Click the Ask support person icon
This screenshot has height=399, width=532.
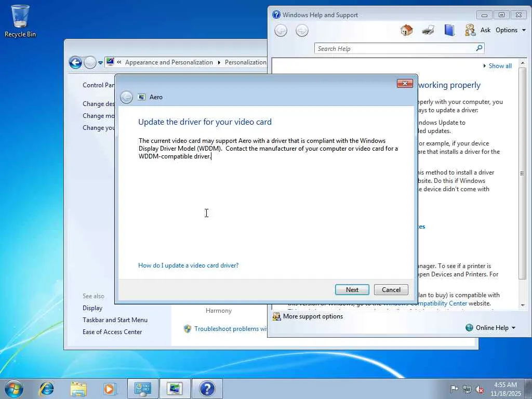pyautogui.click(x=470, y=30)
